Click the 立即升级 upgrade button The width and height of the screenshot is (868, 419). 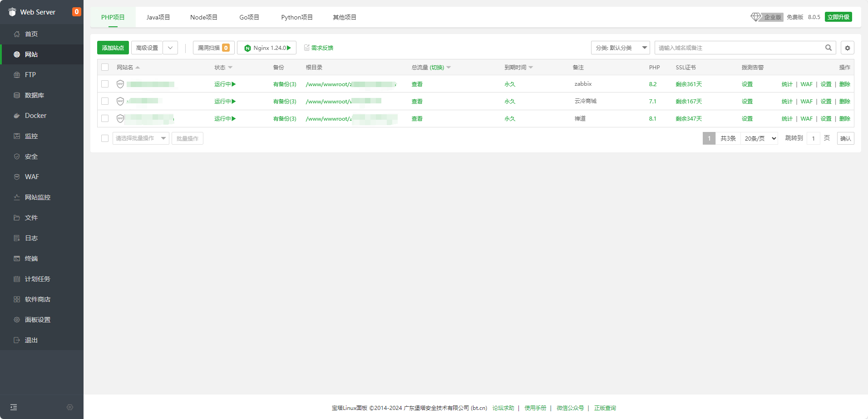838,17
